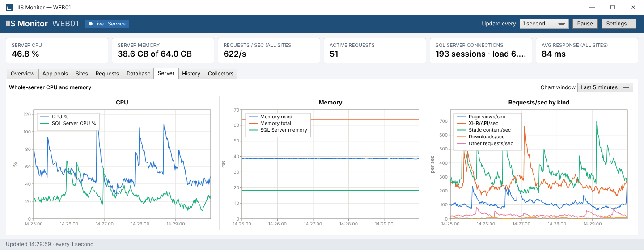The height and width of the screenshot is (250, 644).
Task: Minimize the IIS Monitor window
Action: pos(592,8)
